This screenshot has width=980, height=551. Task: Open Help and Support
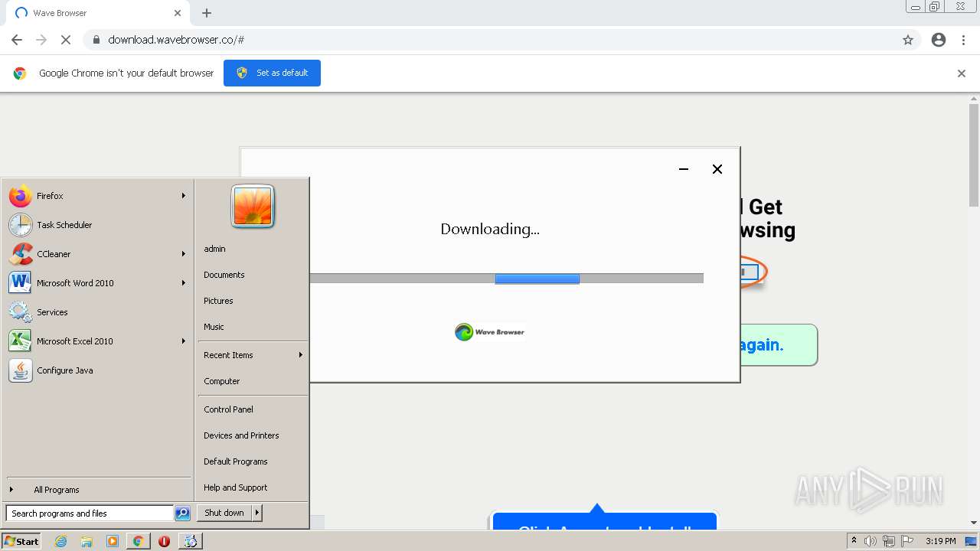(x=236, y=487)
